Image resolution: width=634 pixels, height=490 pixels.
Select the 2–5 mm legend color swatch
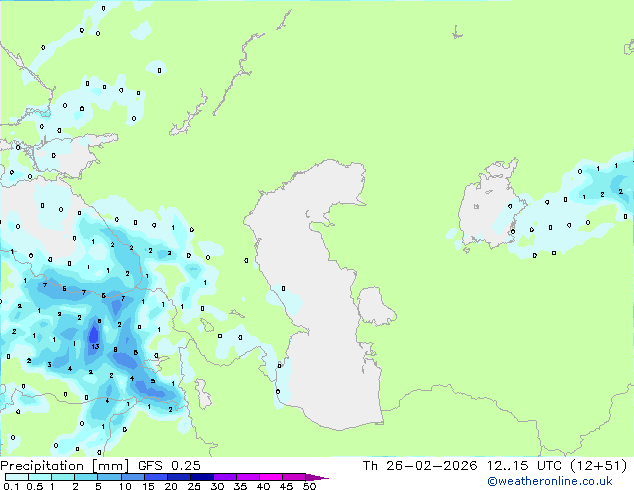(86, 477)
